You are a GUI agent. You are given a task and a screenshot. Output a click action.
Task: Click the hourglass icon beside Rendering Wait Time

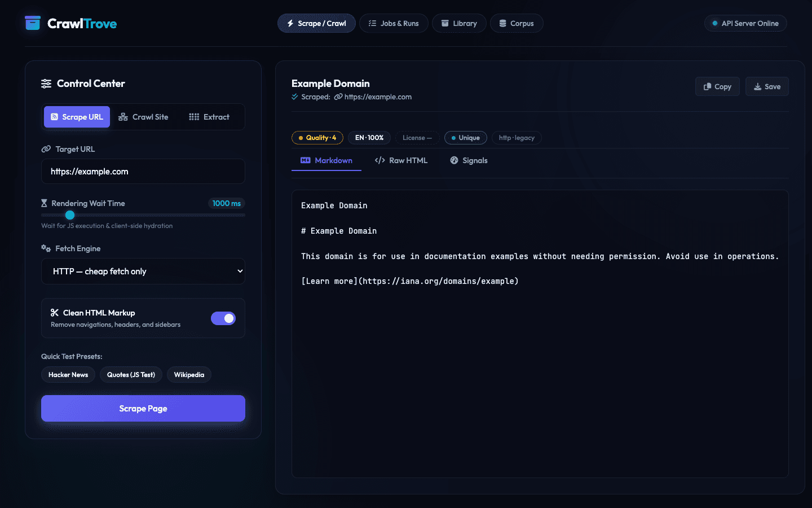[44, 203]
